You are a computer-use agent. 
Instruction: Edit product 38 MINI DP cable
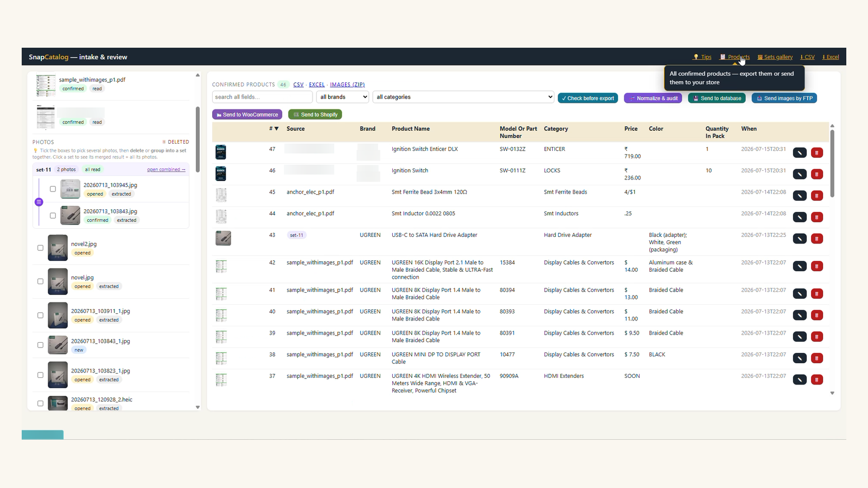(x=800, y=358)
